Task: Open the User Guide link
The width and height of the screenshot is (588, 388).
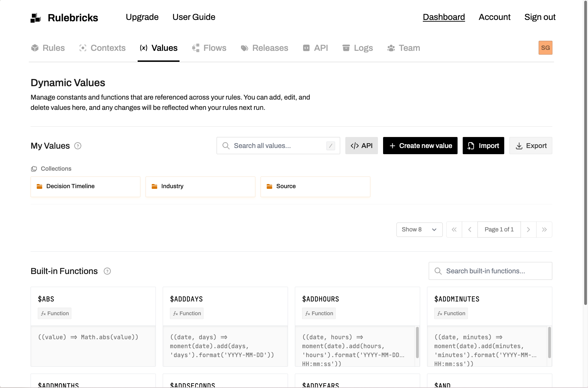Action: tap(194, 17)
